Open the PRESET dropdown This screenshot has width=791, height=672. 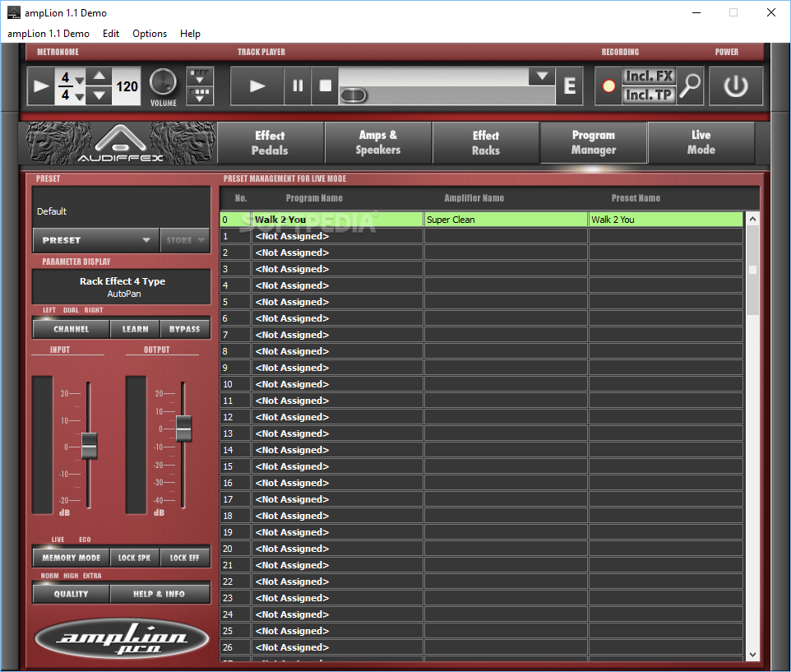[x=96, y=240]
